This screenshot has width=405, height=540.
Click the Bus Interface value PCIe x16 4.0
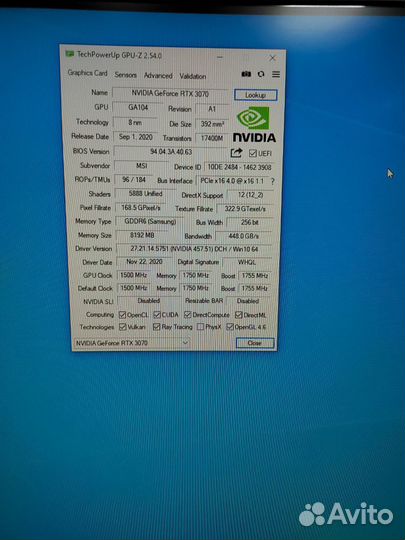pyautogui.click(x=232, y=181)
